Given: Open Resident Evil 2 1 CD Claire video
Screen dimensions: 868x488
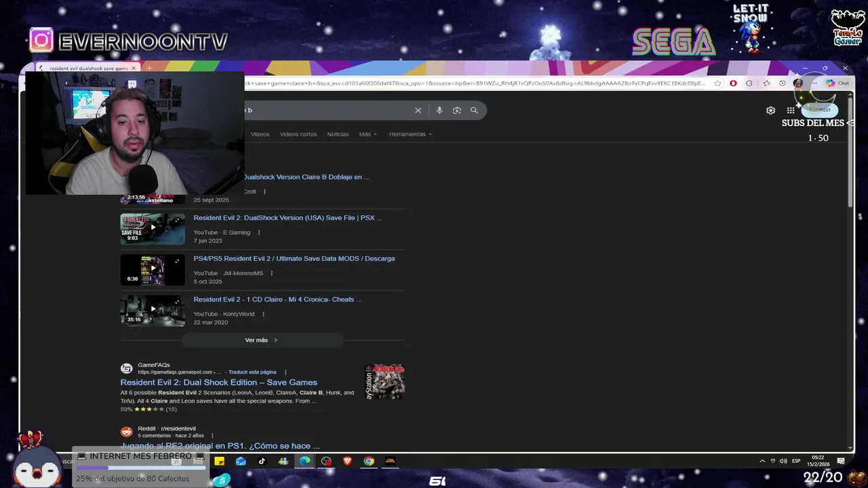Looking at the screenshot, I should coord(277,299).
